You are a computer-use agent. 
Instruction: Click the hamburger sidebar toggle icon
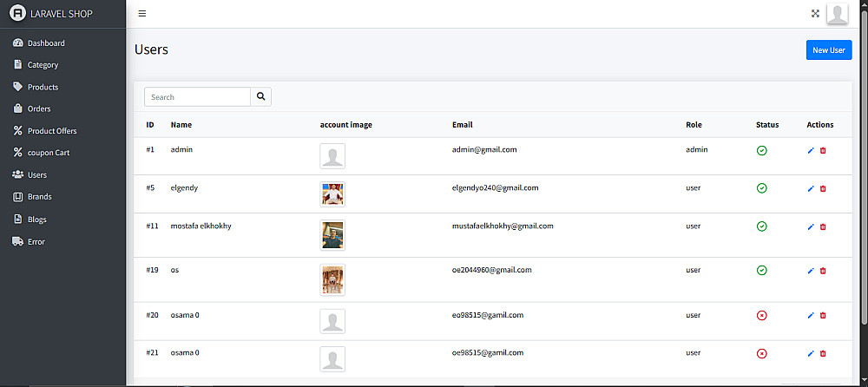click(x=142, y=14)
